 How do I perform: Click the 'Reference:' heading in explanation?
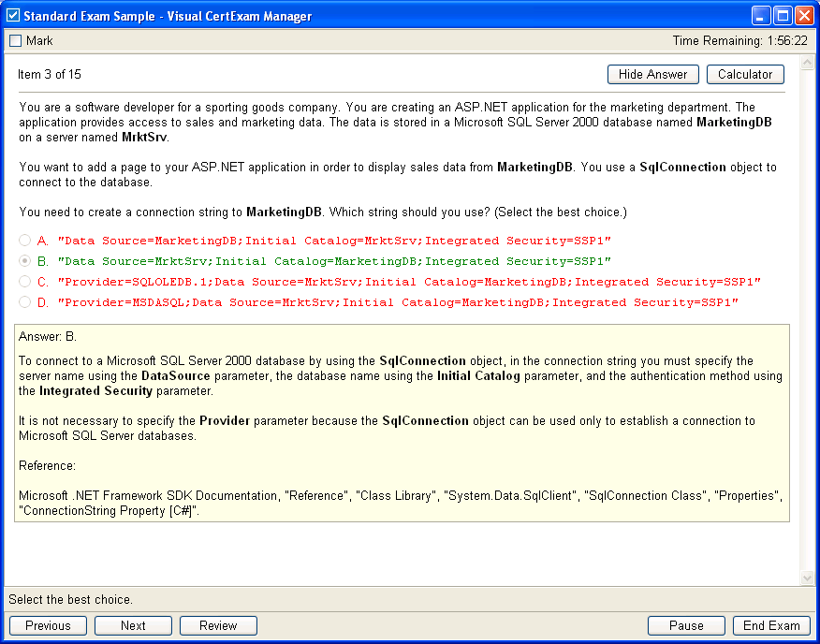point(47,465)
